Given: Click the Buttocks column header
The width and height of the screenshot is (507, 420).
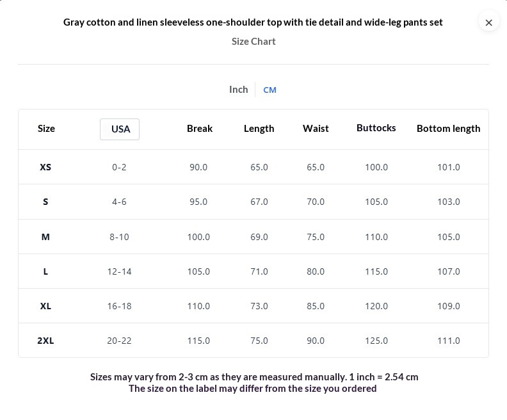Looking at the screenshot, I should pyautogui.click(x=376, y=128).
